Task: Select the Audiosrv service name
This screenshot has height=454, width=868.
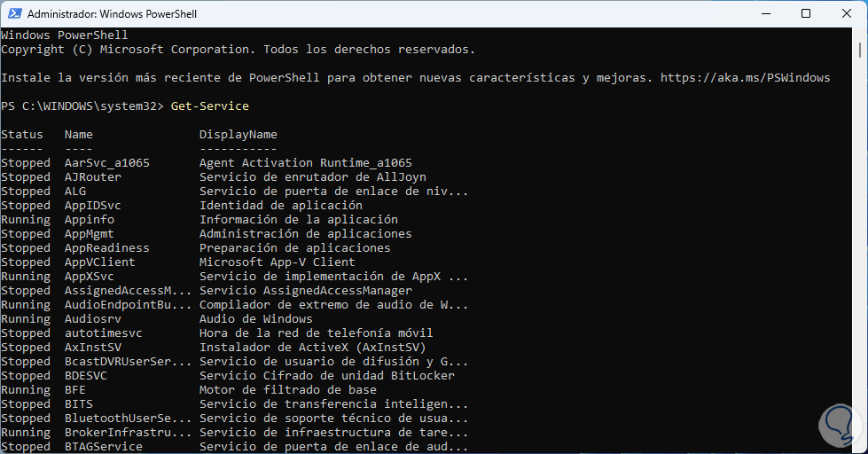Action: (93, 319)
